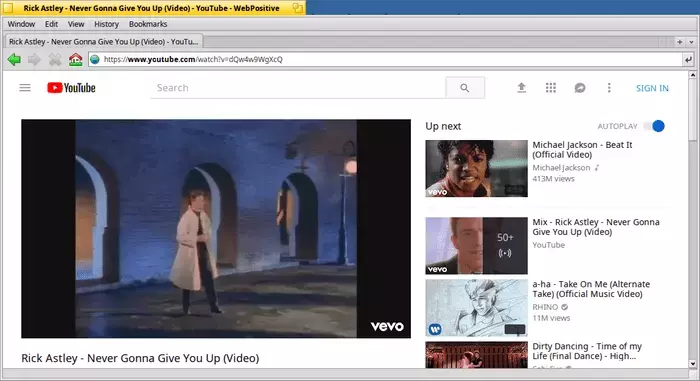The height and width of the screenshot is (381, 700).
Task: Open YouTube hamburger guide menu
Action: (25, 88)
